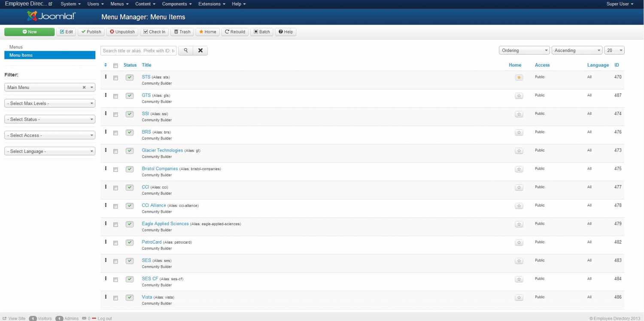Click the ordering sort arrows column header

pos(106,65)
